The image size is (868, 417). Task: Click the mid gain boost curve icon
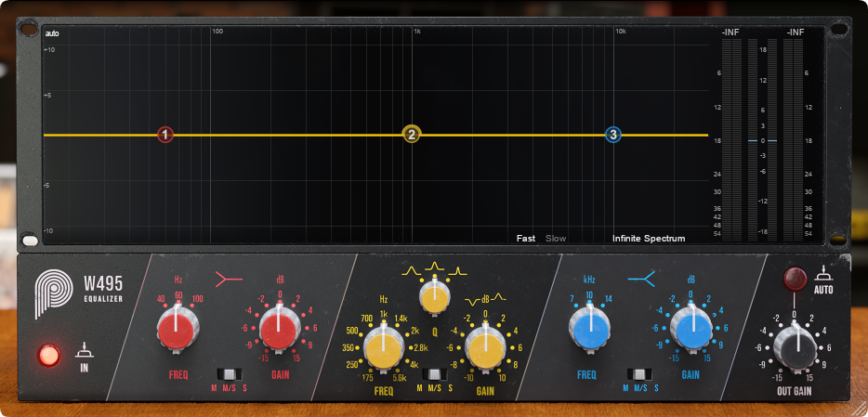click(499, 297)
